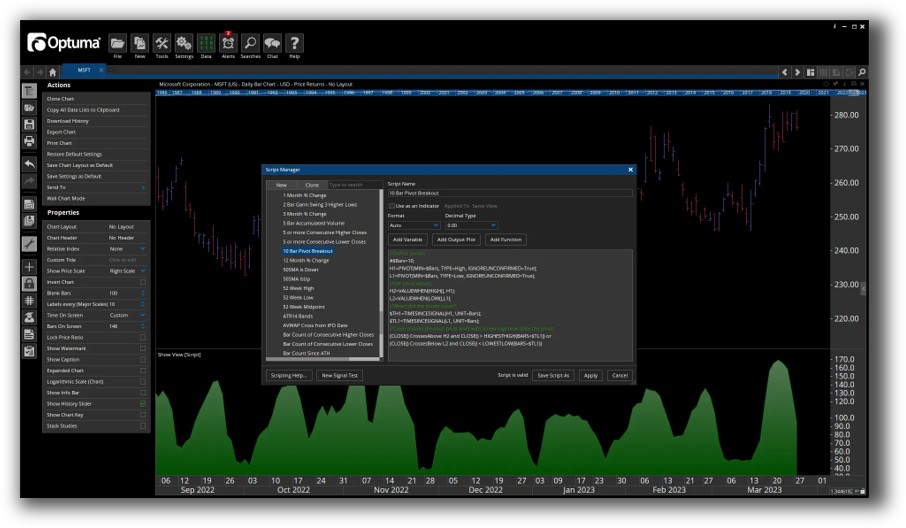Open the Alerts toolbar icon
Screen dimensions: 906x528
228,44
